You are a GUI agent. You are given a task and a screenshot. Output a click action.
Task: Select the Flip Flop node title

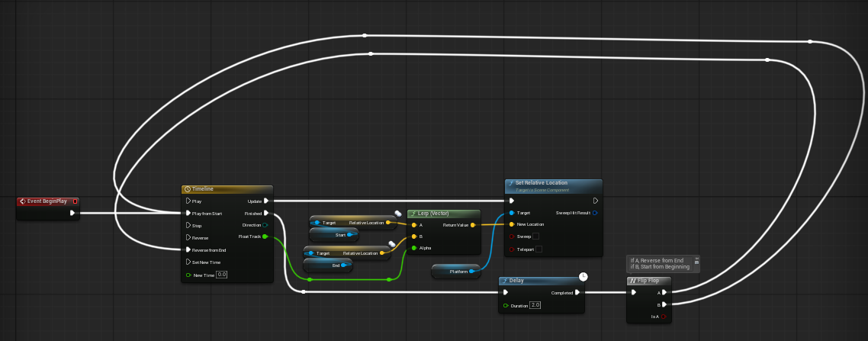click(x=649, y=281)
